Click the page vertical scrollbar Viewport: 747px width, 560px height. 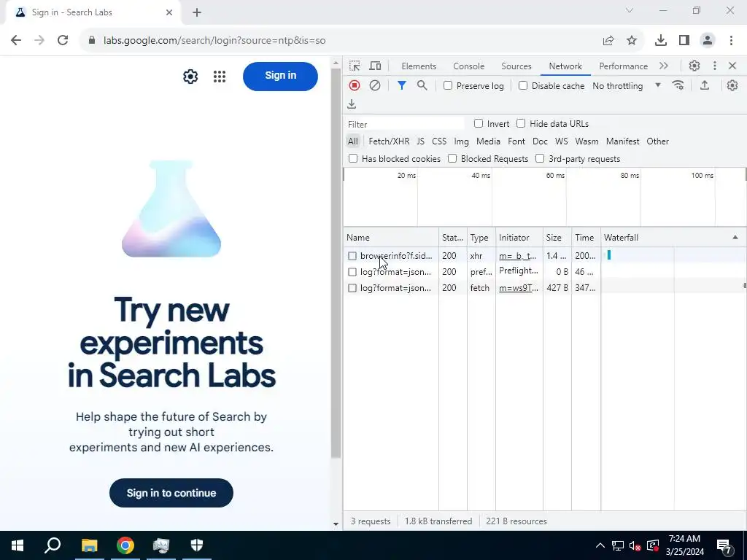click(336, 263)
